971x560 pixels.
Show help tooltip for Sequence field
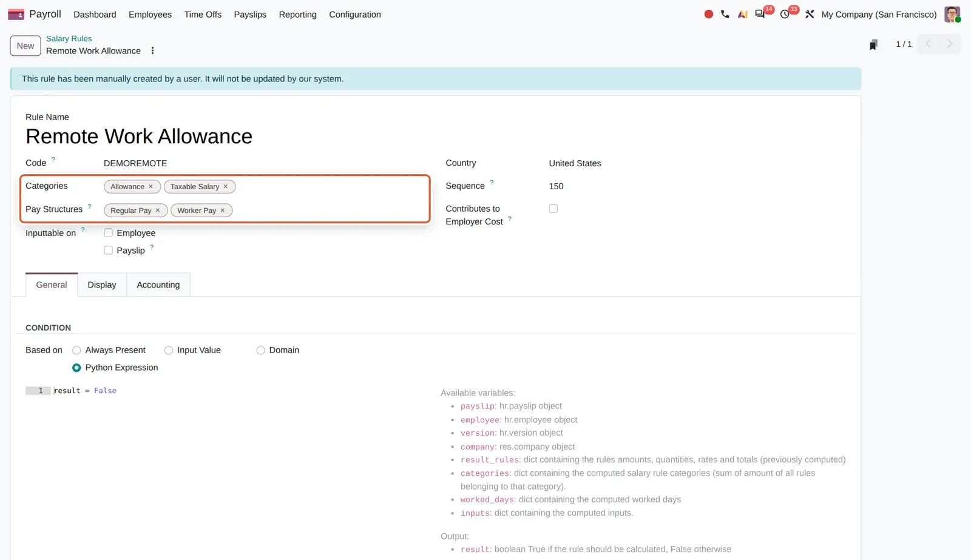pos(492,183)
